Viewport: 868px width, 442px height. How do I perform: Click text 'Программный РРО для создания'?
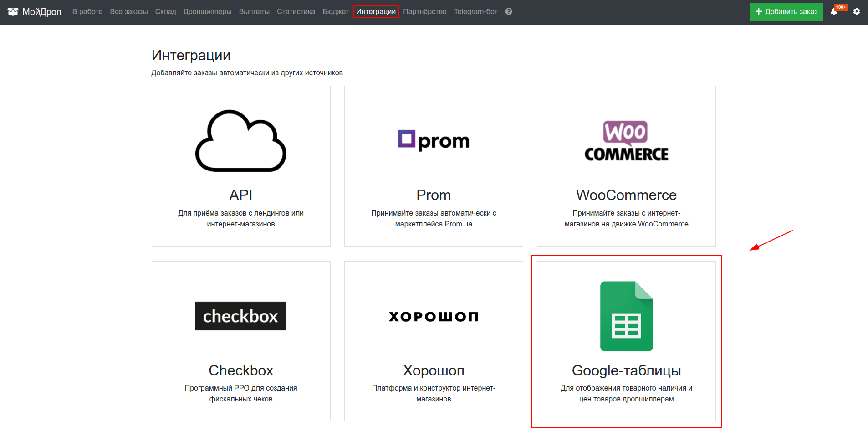tap(241, 388)
